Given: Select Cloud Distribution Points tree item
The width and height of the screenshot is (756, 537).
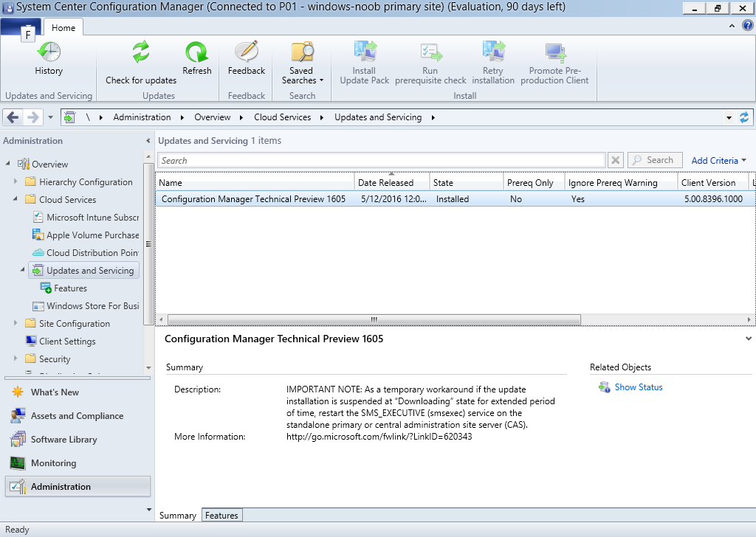Looking at the screenshot, I should [x=86, y=253].
